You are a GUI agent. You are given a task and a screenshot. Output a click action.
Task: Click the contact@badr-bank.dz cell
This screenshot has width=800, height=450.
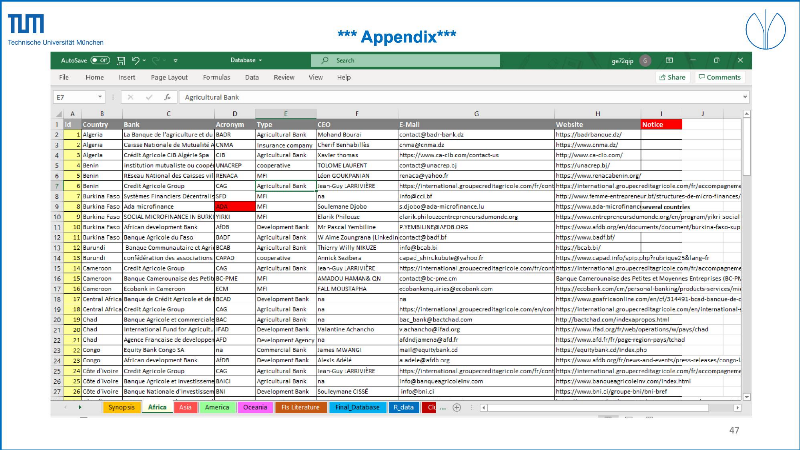(476, 135)
